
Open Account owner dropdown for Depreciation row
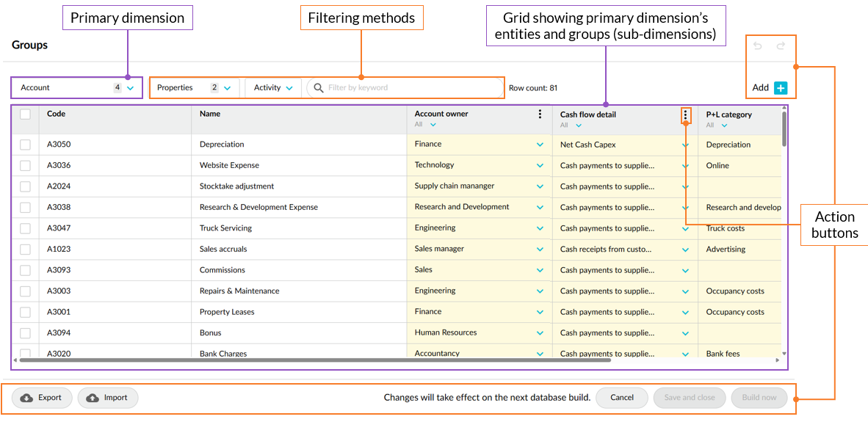coord(540,145)
